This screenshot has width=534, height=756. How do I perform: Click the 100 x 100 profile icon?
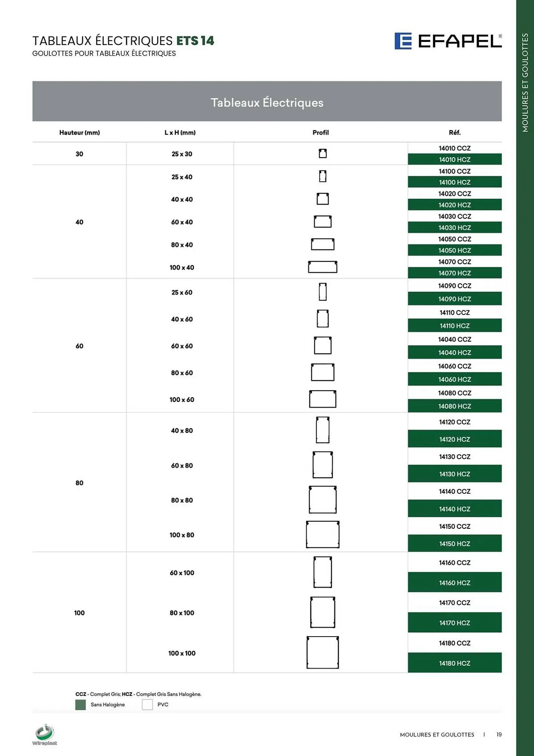323,652
